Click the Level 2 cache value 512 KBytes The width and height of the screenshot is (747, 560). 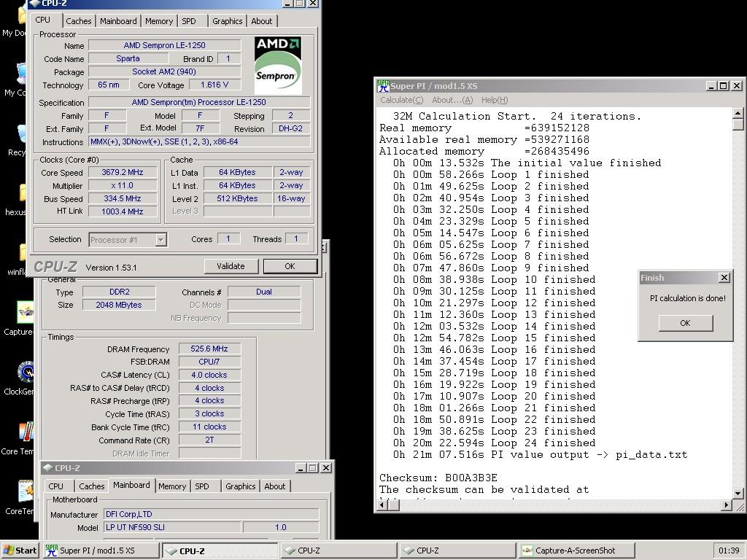click(x=237, y=198)
